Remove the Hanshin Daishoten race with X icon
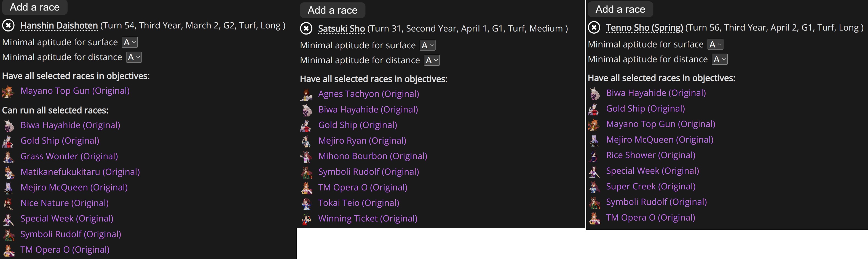 click(9, 25)
